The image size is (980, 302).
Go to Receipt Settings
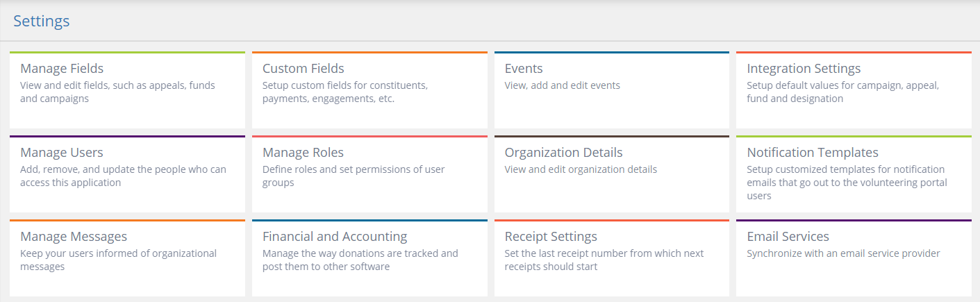[612, 258]
